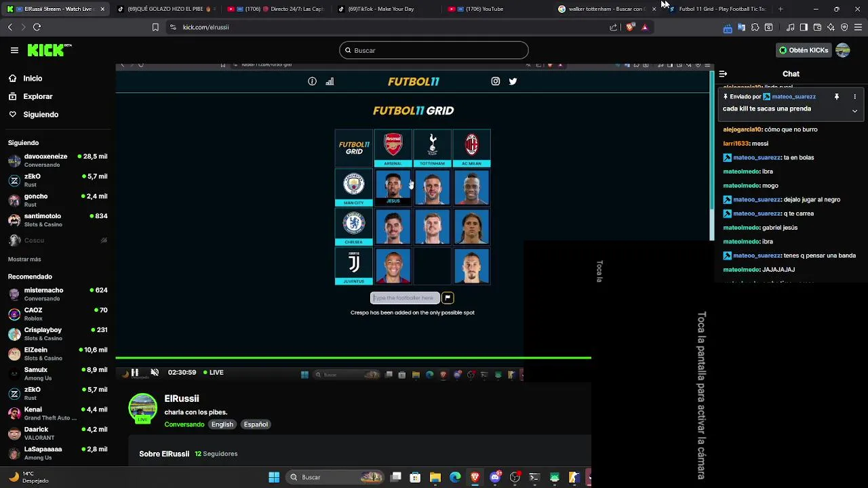868x488 pixels.
Task: Open Windows Start menu
Action: click(x=274, y=477)
